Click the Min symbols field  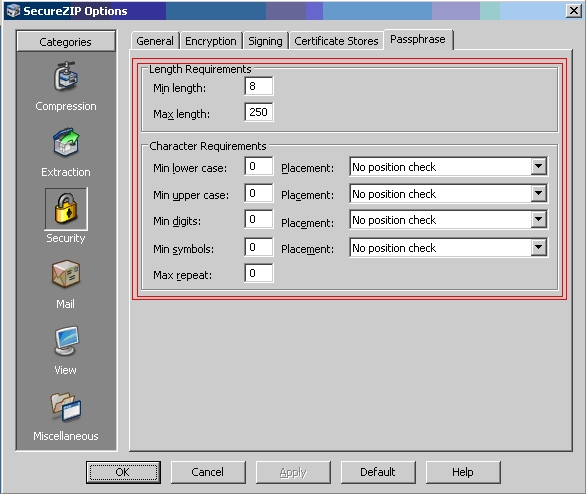pos(259,247)
